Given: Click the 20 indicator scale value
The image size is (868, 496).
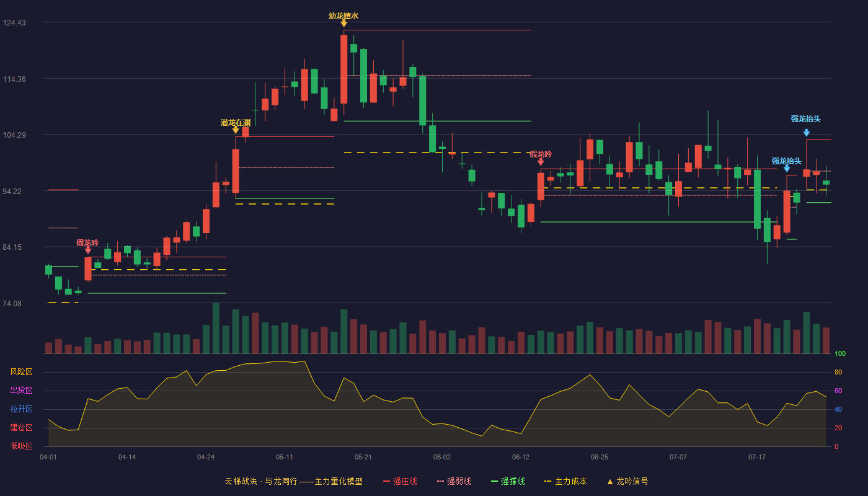Looking at the screenshot, I should pos(838,428).
